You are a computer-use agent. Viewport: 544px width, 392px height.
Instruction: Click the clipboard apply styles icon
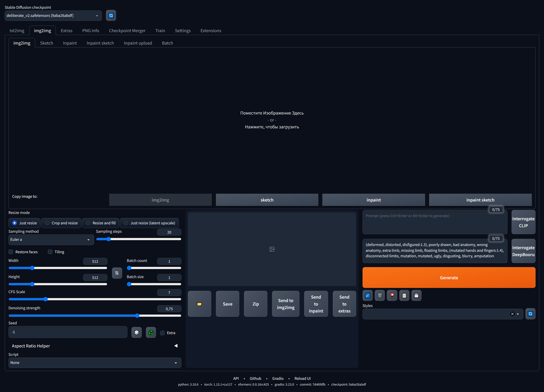point(404,295)
